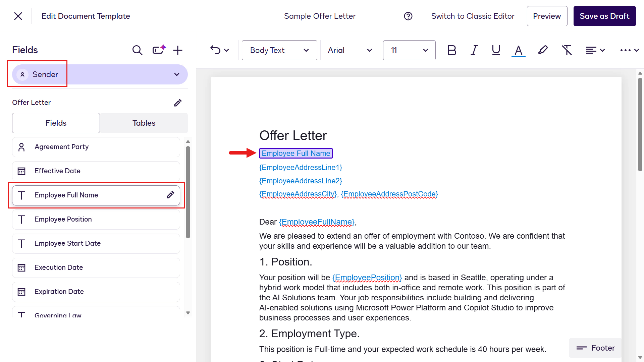The height and width of the screenshot is (362, 644).
Task: Click the {EmployeeAddressLine1} placeholder
Action: [301, 167]
